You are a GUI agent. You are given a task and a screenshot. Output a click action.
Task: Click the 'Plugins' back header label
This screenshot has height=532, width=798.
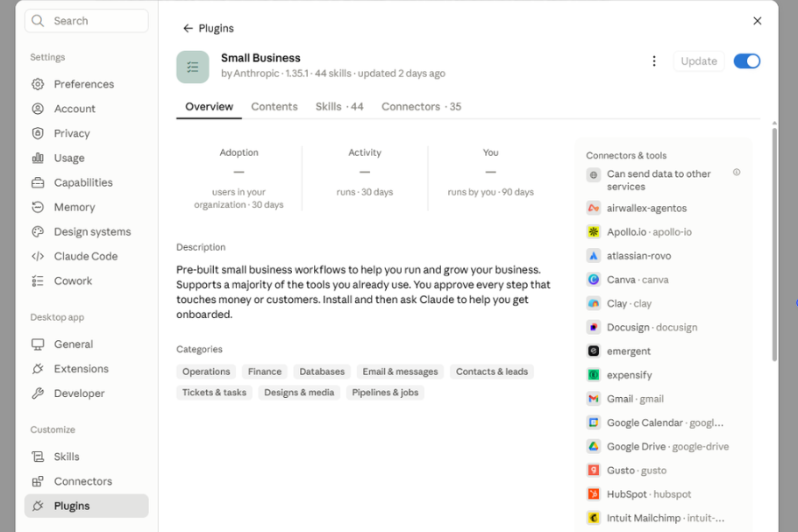coord(216,28)
